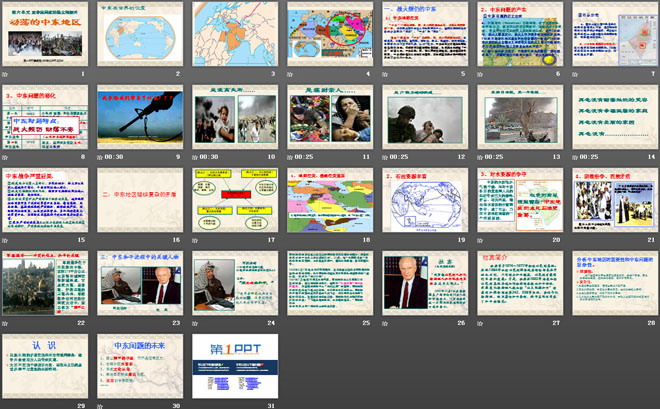
Task: Click the animation star under slide 17
Action: pyautogui.click(x=195, y=240)
